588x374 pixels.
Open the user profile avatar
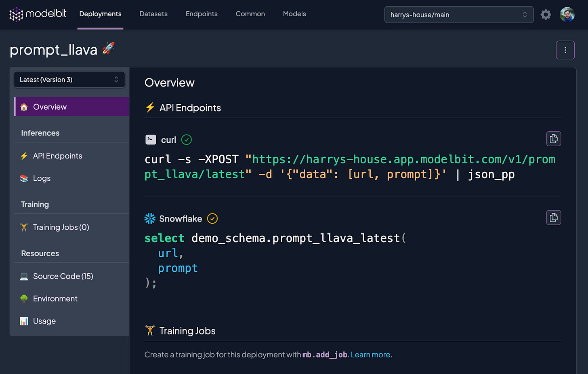tap(567, 15)
